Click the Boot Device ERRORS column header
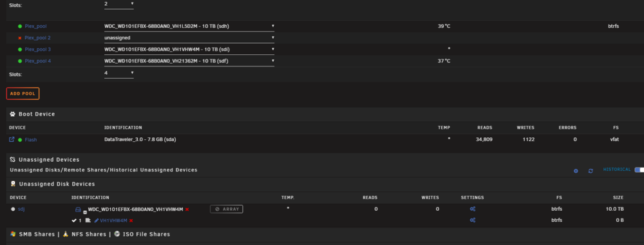Screen dimensions: 644x245 [x=567, y=128]
